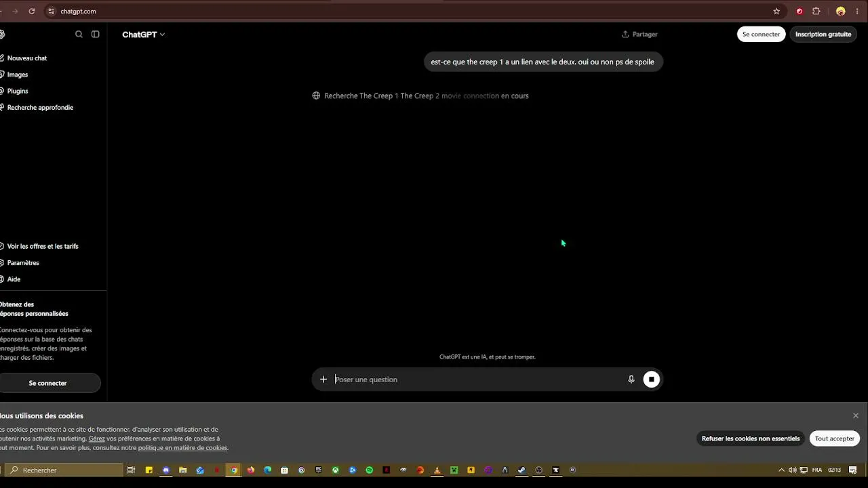Open Sticky Notes from the taskbar
The height and width of the screenshot is (488, 868).
(149, 470)
